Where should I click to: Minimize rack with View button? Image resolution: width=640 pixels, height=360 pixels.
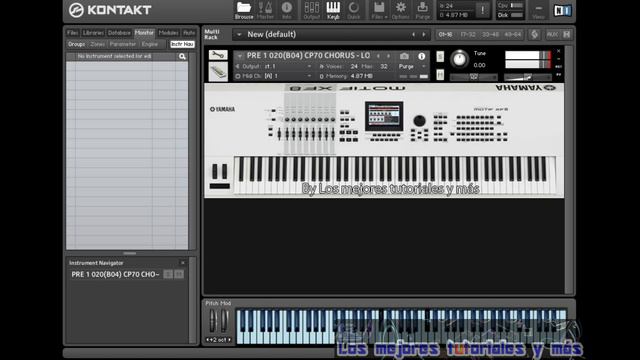pos(538,11)
